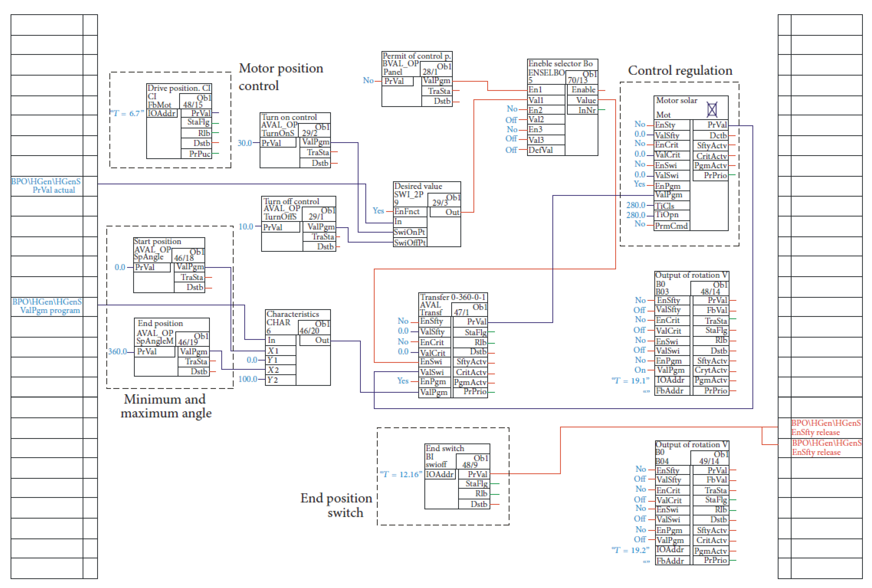Click the Yes value at EnFnct input
The height and width of the screenshot is (588, 872).
tap(378, 211)
